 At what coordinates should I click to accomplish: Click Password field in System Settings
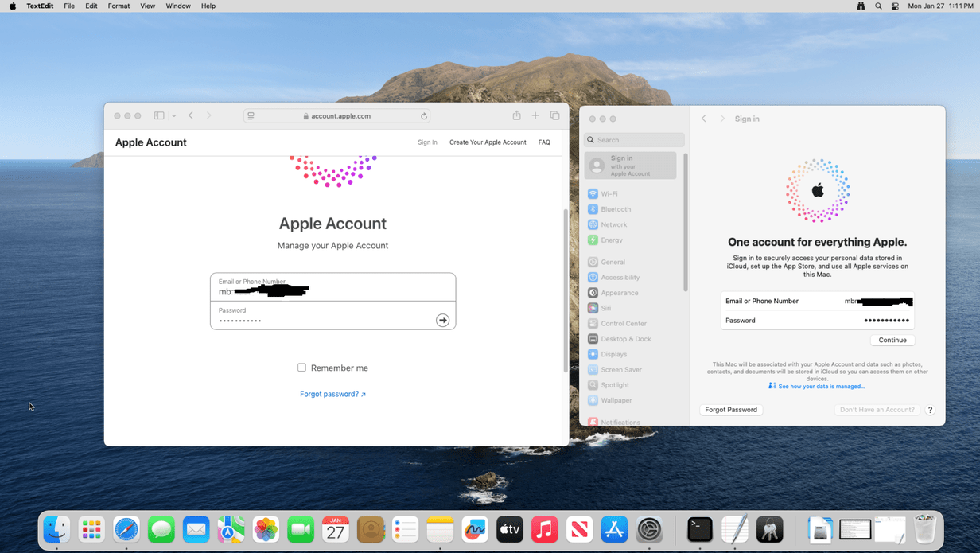tap(818, 320)
